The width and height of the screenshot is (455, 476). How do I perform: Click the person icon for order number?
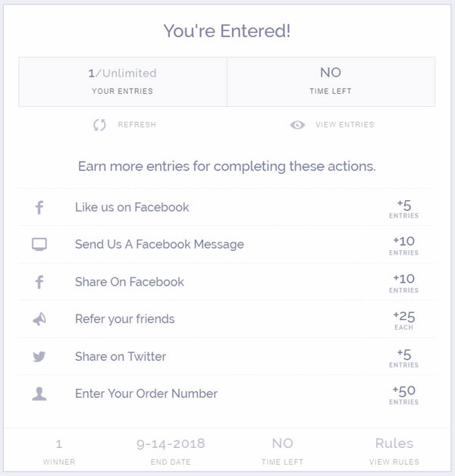(x=39, y=393)
